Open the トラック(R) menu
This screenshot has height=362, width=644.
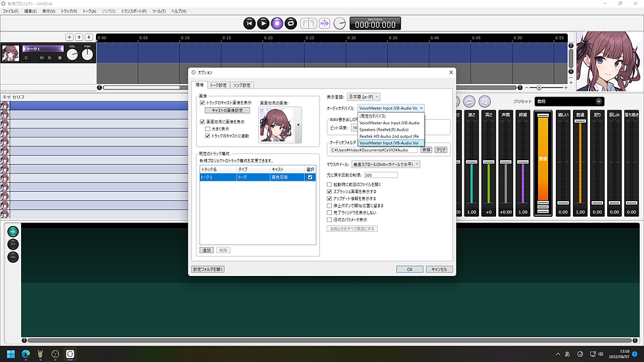(69, 11)
